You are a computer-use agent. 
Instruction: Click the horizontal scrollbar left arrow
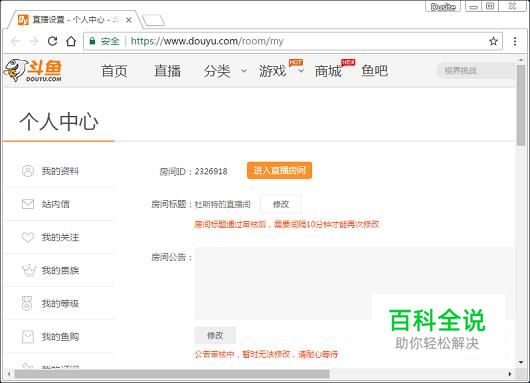(9, 374)
